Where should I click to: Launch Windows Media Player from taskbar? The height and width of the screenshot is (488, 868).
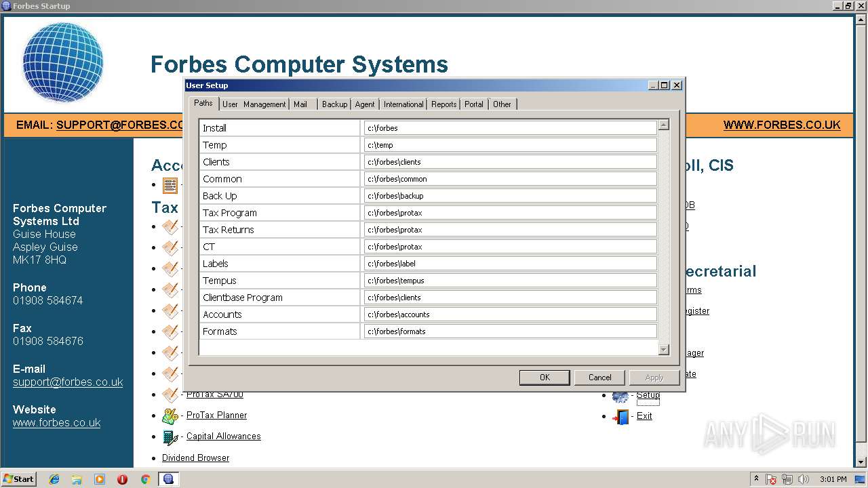pos(100,479)
